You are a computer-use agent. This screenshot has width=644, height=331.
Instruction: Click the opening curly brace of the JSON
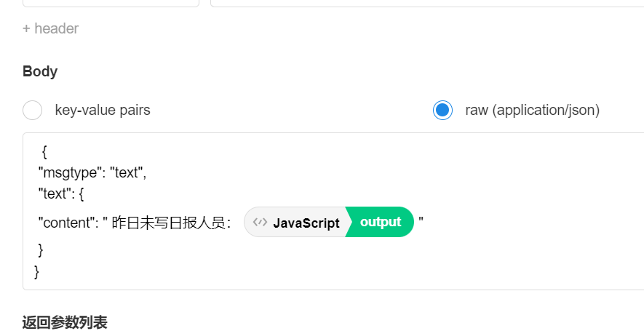[44, 152]
